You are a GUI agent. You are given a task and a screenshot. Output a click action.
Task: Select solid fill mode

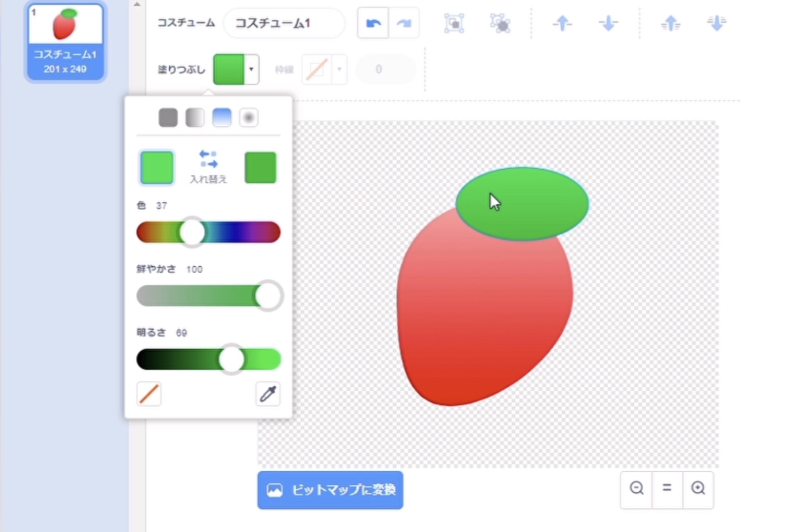click(168, 118)
